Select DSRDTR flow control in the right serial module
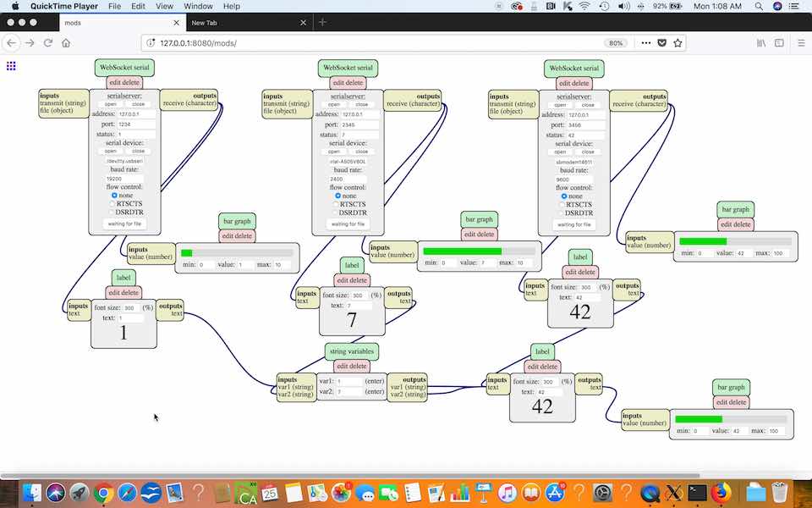The image size is (812, 508). [562, 213]
